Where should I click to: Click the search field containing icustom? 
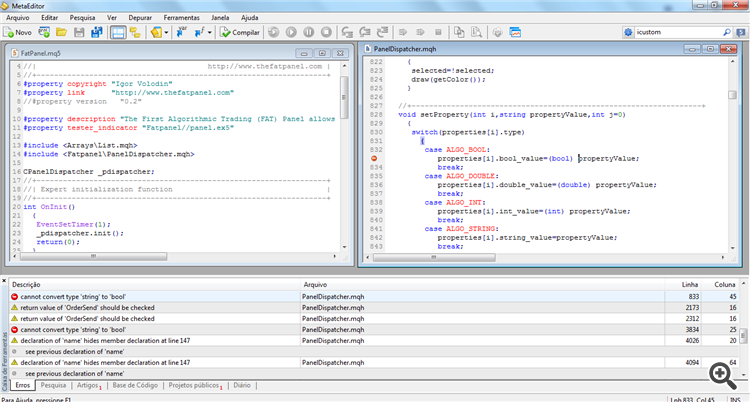click(678, 32)
